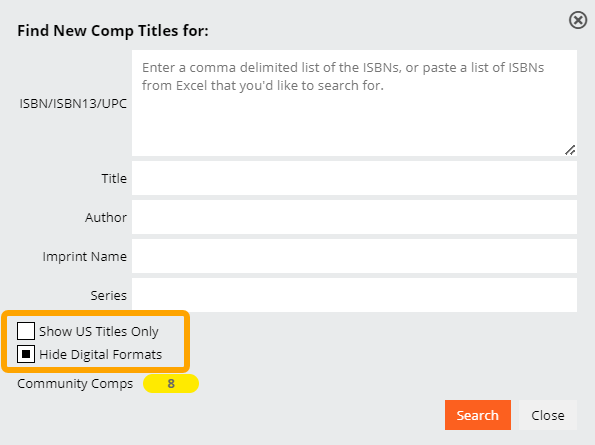Click the Community Comps label text
The height and width of the screenshot is (445, 595).
click(x=75, y=384)
